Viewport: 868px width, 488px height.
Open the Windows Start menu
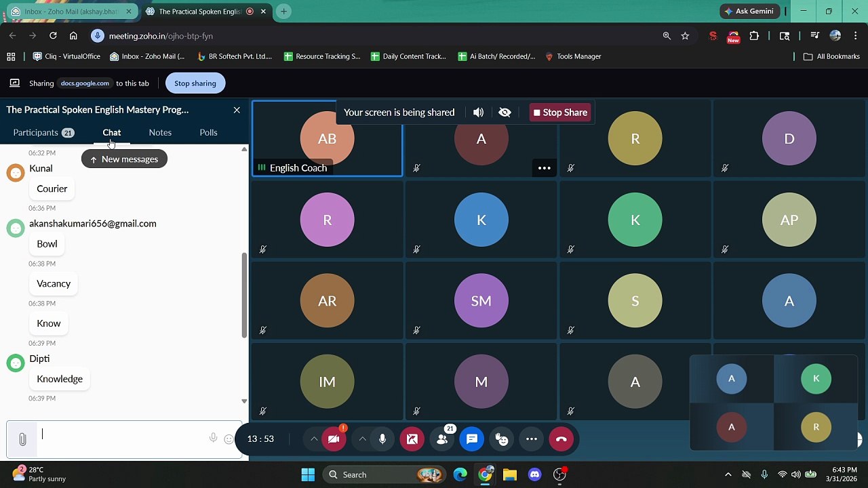coord(308,474)
